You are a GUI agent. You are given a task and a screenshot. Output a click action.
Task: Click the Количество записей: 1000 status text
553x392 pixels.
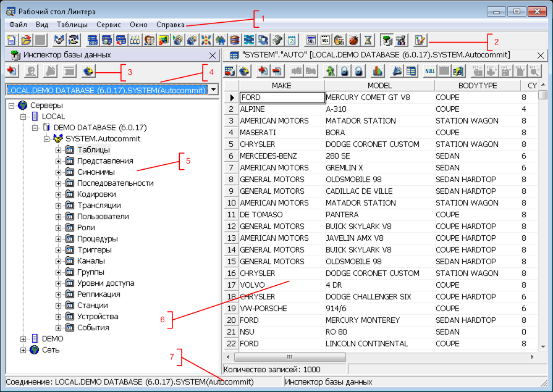pos(272,369)
